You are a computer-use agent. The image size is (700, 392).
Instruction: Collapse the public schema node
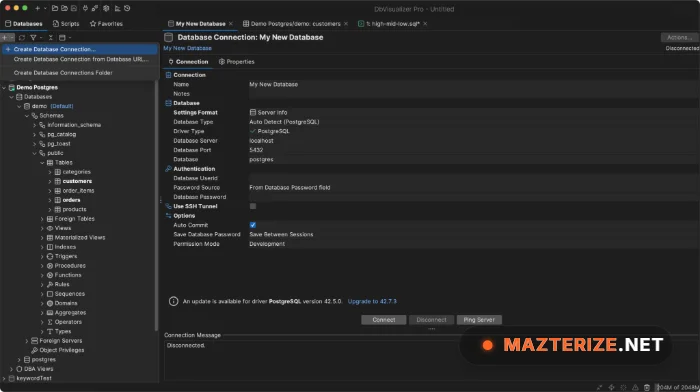[34, 153]
